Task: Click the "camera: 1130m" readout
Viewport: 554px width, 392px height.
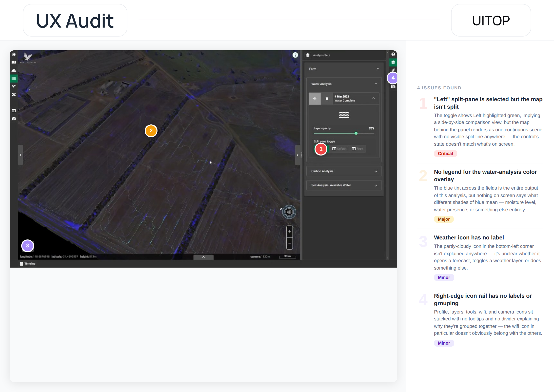Action: [260, 257]
